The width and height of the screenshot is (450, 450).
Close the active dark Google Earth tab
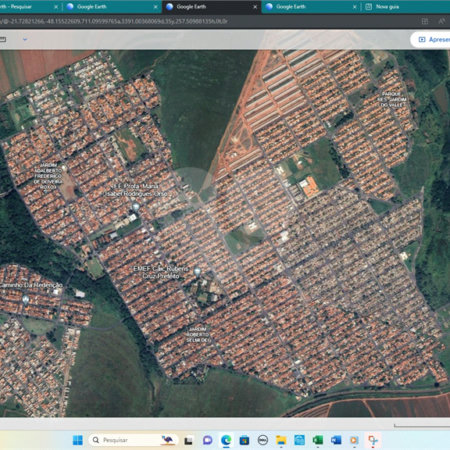point(255,7)
